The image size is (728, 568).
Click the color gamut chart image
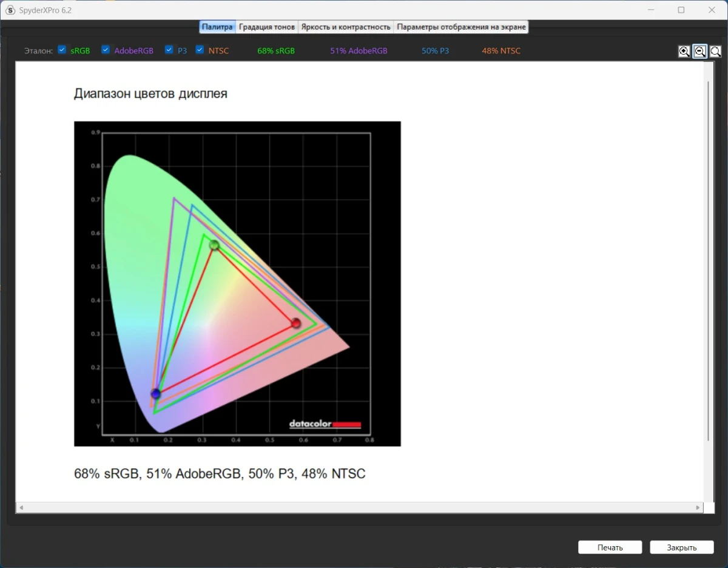click(x=237, y=283)
